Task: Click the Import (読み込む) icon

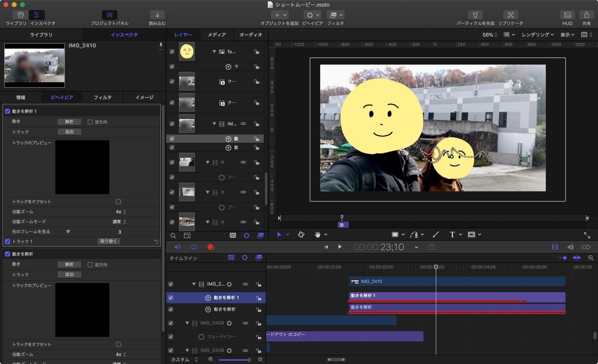Action: (x=157, y=15)
